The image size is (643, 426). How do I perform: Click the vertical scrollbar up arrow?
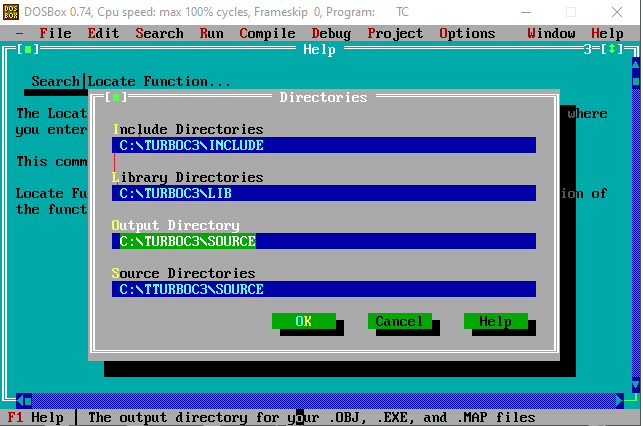click(636, 65)
